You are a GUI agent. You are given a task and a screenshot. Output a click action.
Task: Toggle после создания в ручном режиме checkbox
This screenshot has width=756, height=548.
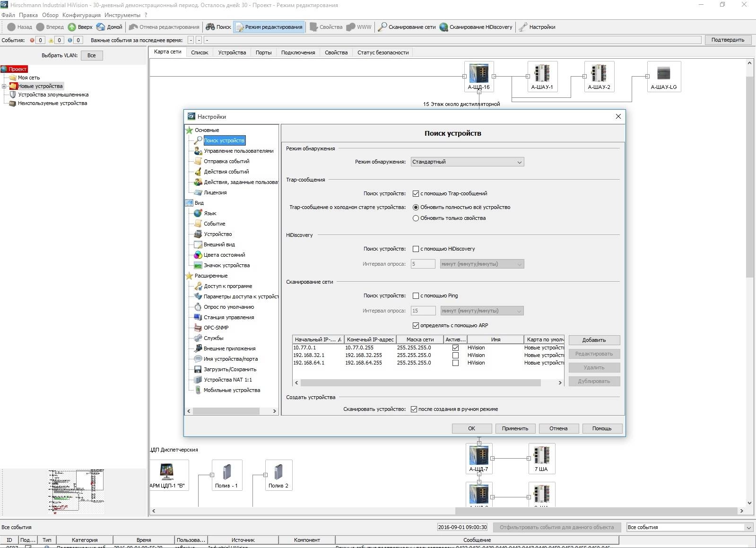[414, 409]
